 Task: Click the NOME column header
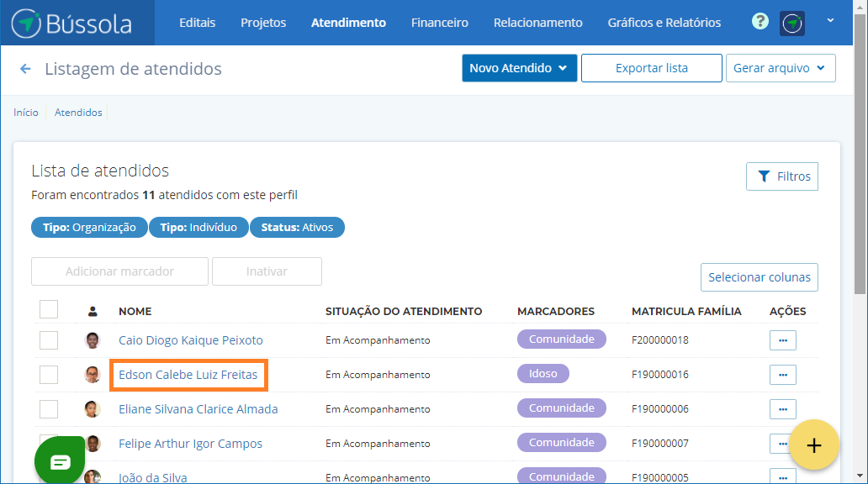(x=135, y=312)
